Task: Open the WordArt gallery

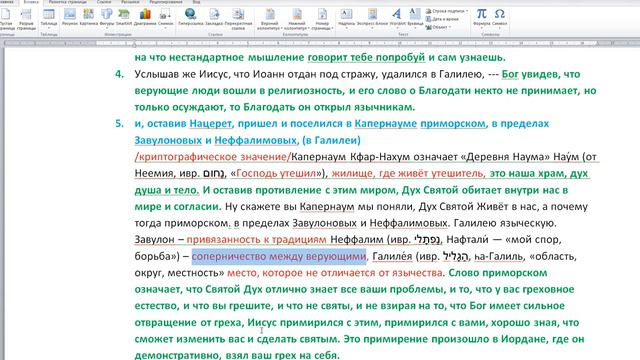Action: pyautogui.click(x=397, y=18)
